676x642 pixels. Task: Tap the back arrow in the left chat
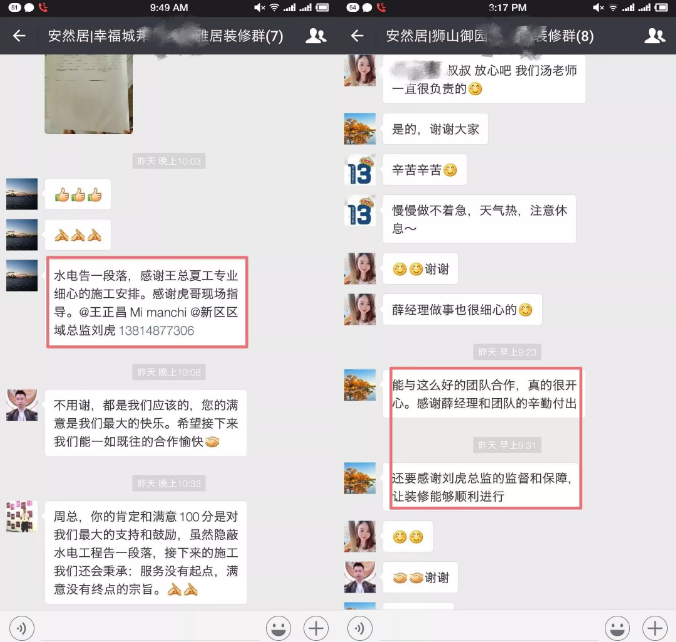[x=19, y=36]
